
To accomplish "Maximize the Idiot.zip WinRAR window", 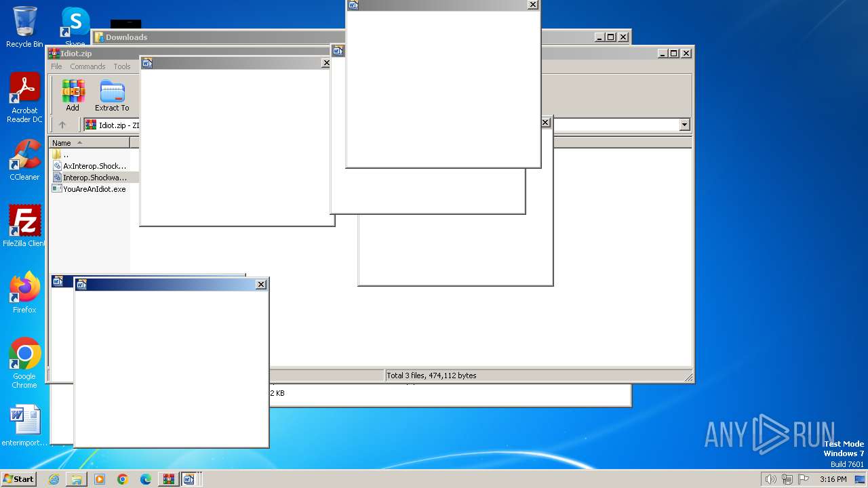I will pyautogui.click(x=674, y=53).
